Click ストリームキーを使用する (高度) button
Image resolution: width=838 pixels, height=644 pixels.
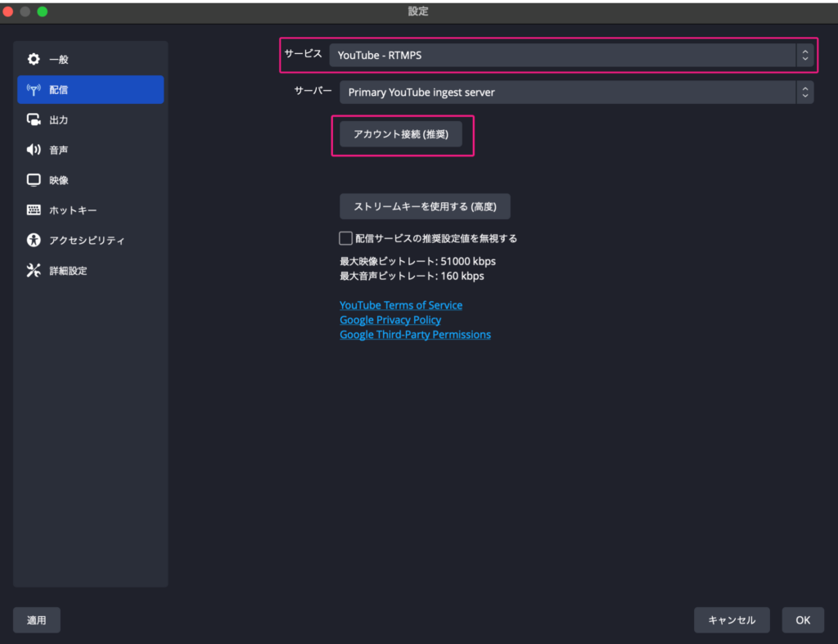pyautogui.click(x=425, y=206)
